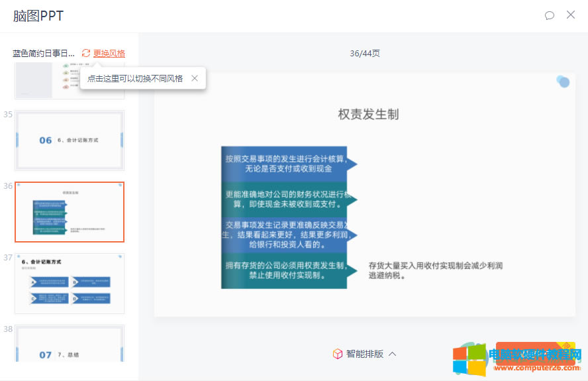Click the 存货大量买入 text on the slide
This screenshot has width=588, height=381.
(436, 270)
